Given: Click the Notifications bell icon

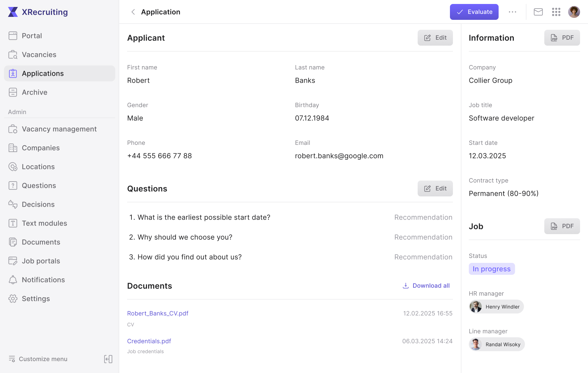Looking at the screenshot, I should pyautogui.click(x=13, y=280).
